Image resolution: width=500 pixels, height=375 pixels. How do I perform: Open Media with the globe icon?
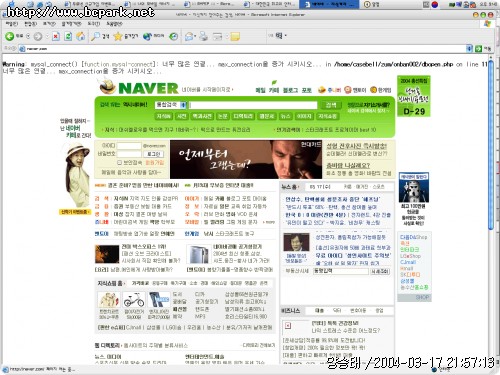click(x=147, y=36)
